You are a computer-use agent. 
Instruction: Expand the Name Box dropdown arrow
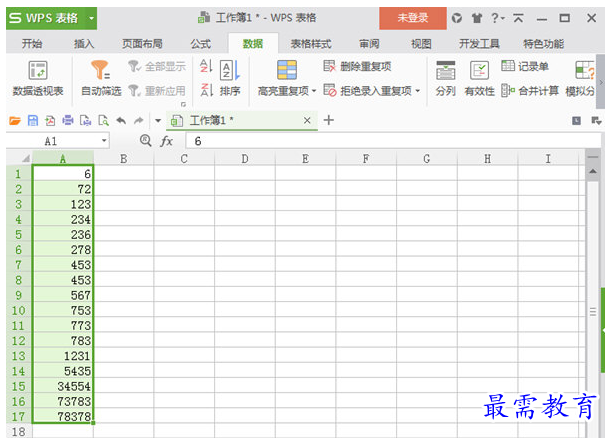coord(104,140)
